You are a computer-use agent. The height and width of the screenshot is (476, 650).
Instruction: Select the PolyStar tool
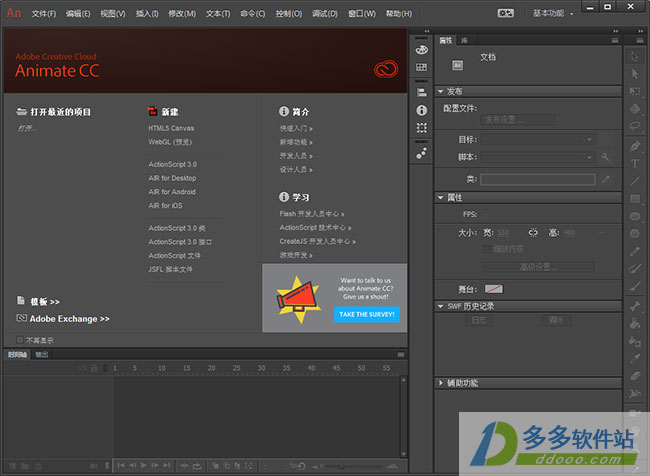(x=635, y=233)
